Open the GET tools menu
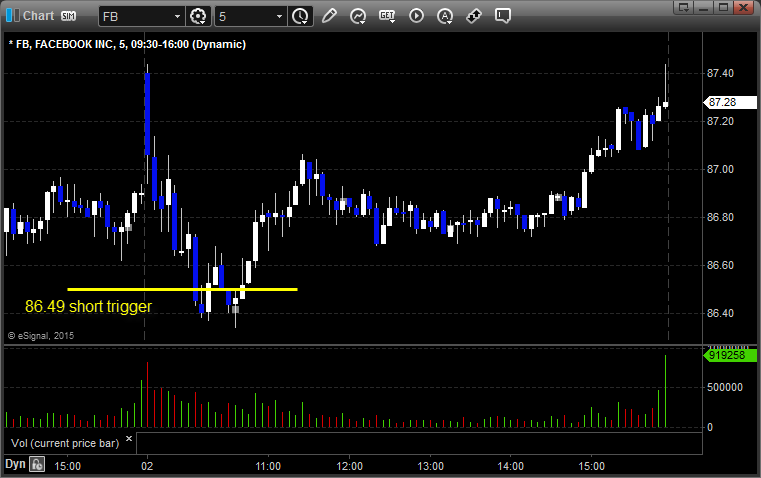Viewport: 761px width, 478px height. [387, 16]
